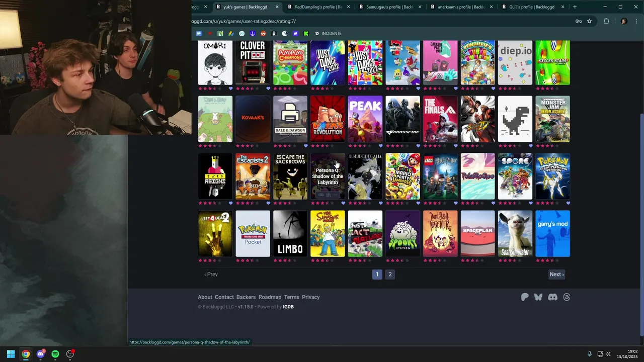Go to page 2 of games
The image size is (644, 362).
click(x=390, y=274)
